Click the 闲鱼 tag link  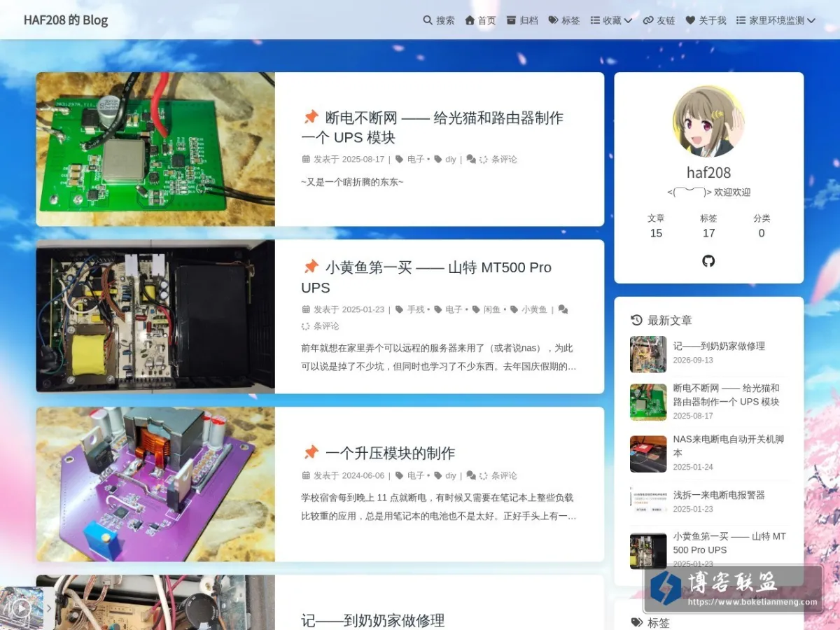coord(492,309)
